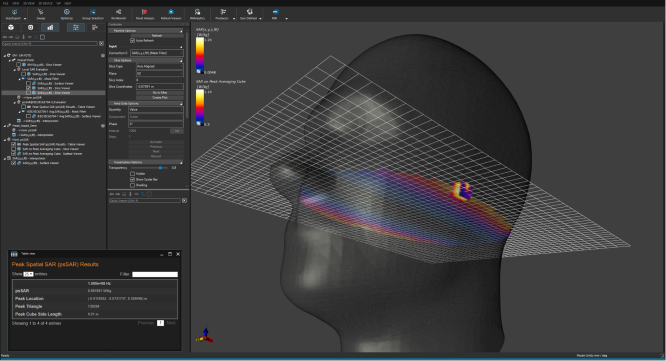Adjust the Transparency slider handle

pos(160,168)
